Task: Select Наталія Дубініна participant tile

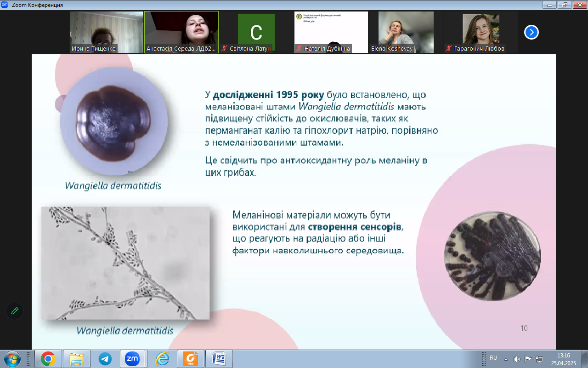Action: [331, 32]
